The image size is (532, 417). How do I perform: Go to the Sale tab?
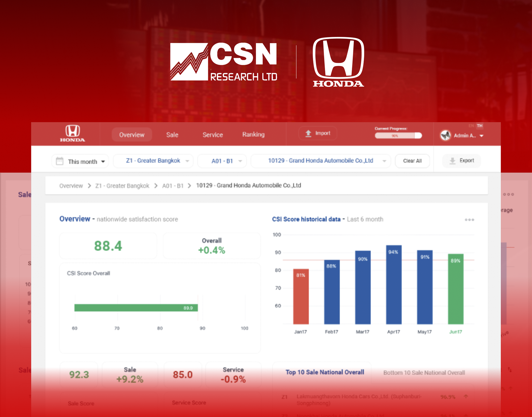172,135
